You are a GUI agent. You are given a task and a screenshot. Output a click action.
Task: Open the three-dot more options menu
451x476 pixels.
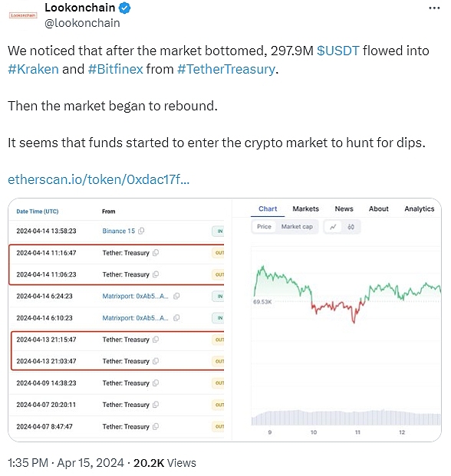point(434,8)
